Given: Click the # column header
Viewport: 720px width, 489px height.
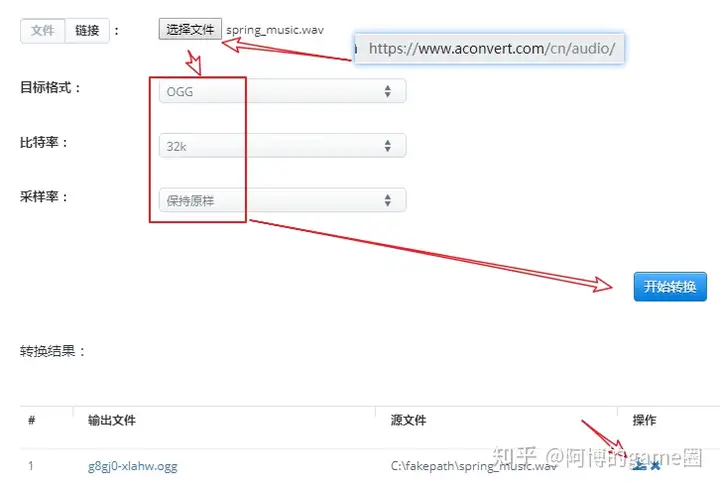Looking at the screenshot, I should click(x=32, y=420).
